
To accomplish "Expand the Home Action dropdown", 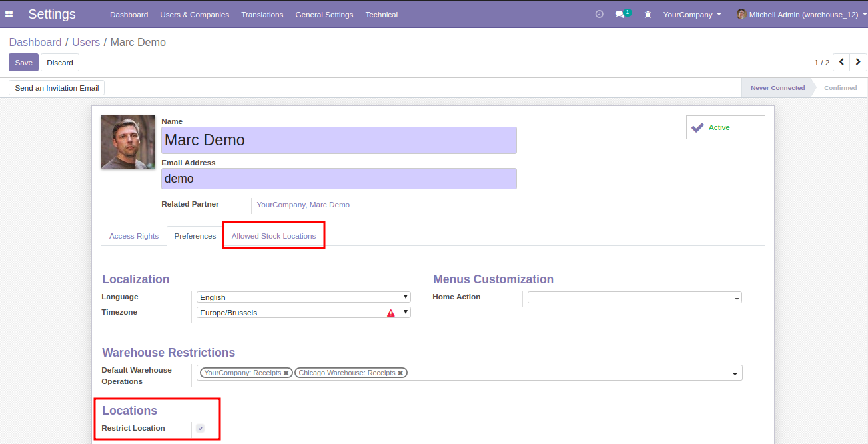I will click(634, 298).
